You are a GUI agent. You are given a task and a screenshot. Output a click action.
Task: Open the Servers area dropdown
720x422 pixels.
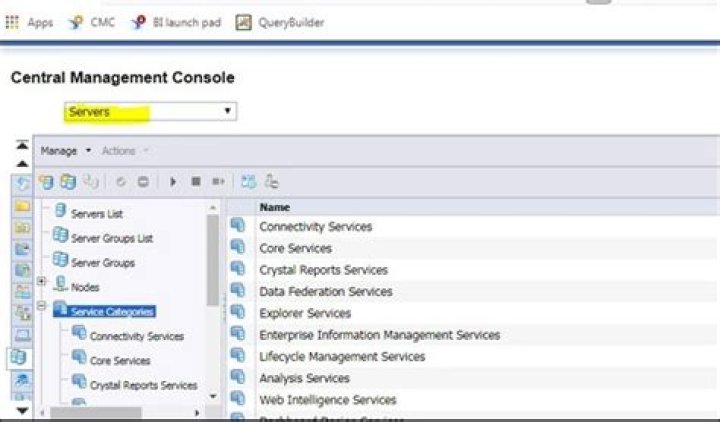[151, 112]
